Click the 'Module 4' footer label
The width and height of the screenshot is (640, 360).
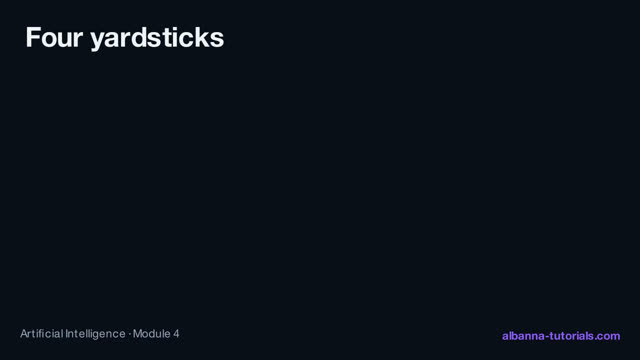(156, 333)
